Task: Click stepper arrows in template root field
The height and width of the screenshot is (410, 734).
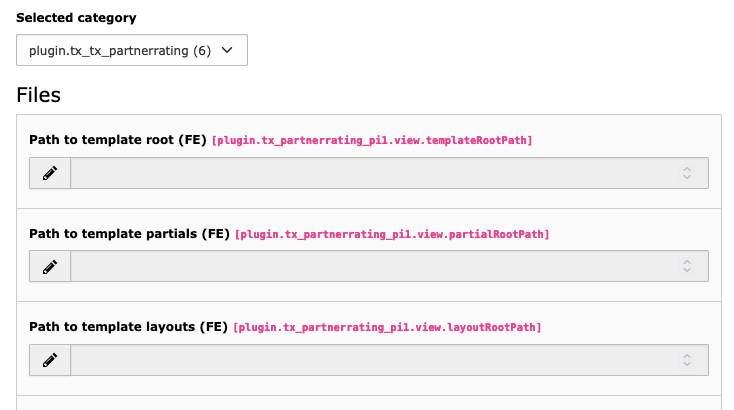Action: point(687,173)
